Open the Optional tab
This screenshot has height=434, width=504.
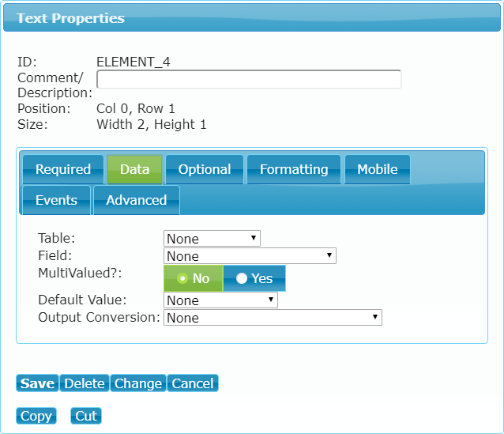(205, 169)
